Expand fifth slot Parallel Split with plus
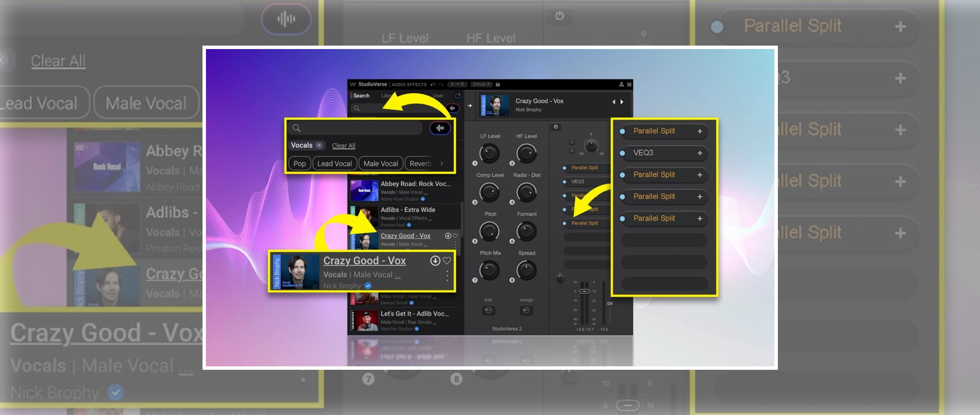The height and width of the screenshot is (415, 980). pos(700,218)
